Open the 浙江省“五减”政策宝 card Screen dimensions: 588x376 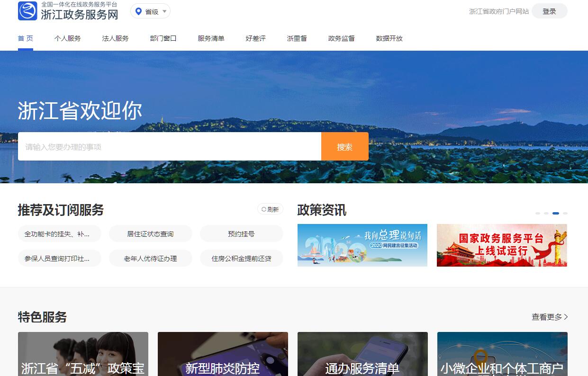pos(83,354)
